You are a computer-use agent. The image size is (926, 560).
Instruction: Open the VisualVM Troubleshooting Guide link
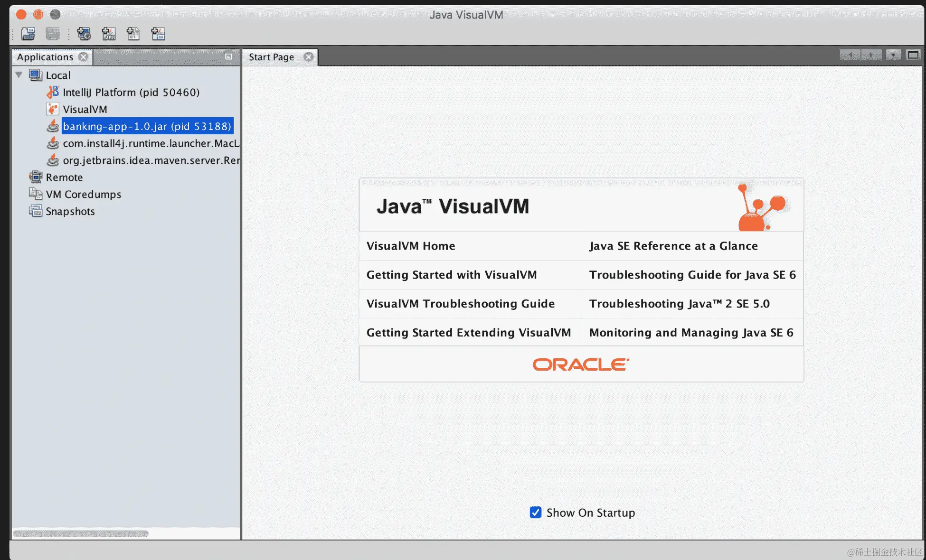(x=460, y=304)
